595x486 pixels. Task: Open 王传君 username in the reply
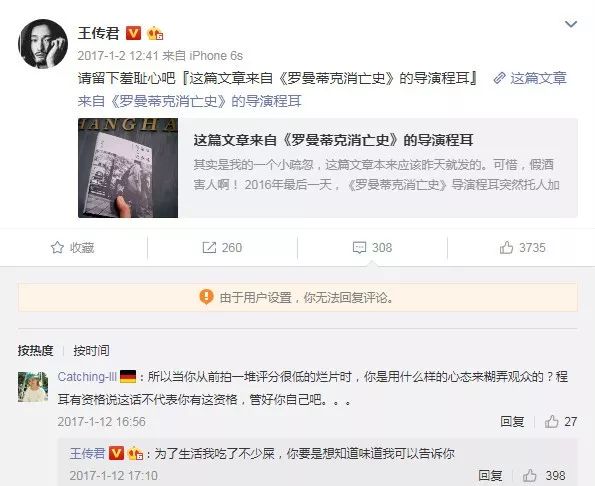click(x=87, y=453)
